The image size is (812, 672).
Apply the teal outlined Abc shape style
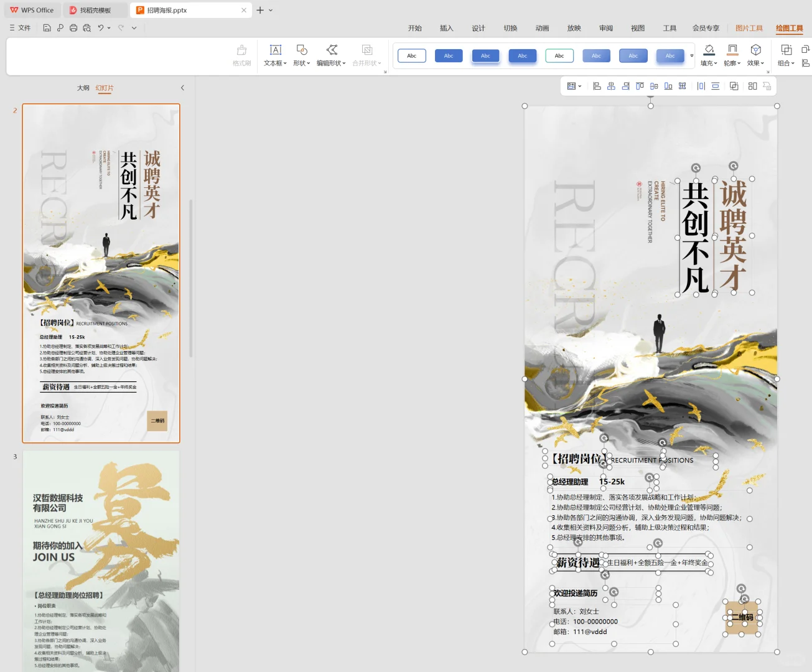(x=559, y=56)
